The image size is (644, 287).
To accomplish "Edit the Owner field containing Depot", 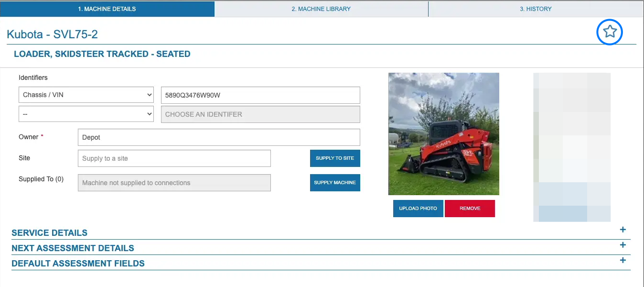I will point(218,137).
